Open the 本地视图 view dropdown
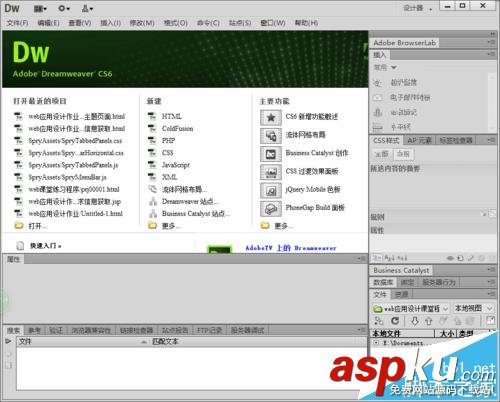500x402 pixels. (473, 309)
